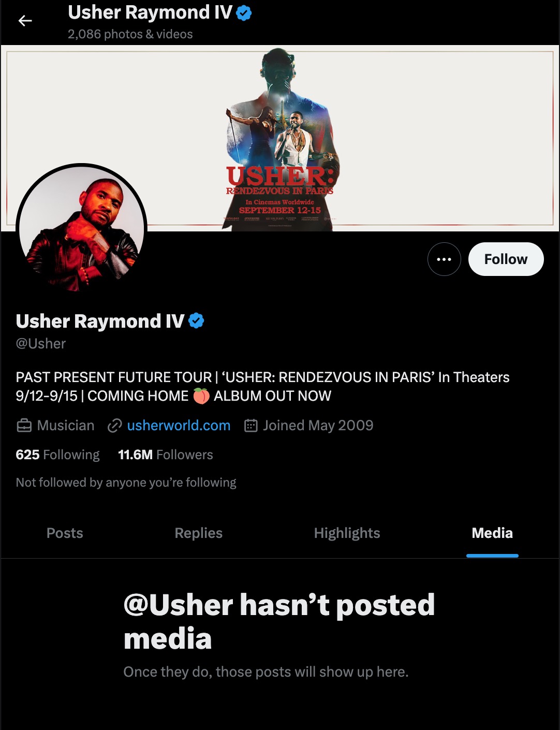Select the Media tab

click(x=492, y=533)
